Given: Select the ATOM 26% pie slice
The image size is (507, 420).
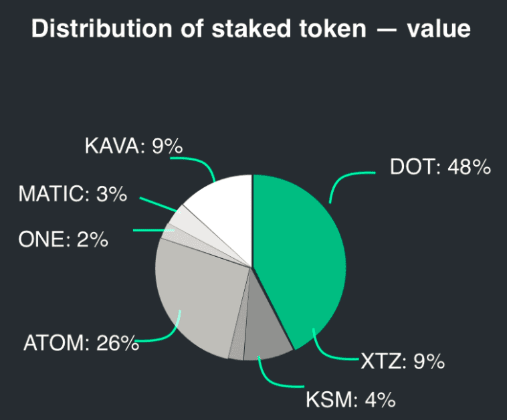Looking at the screenshot, I should 197,298.
